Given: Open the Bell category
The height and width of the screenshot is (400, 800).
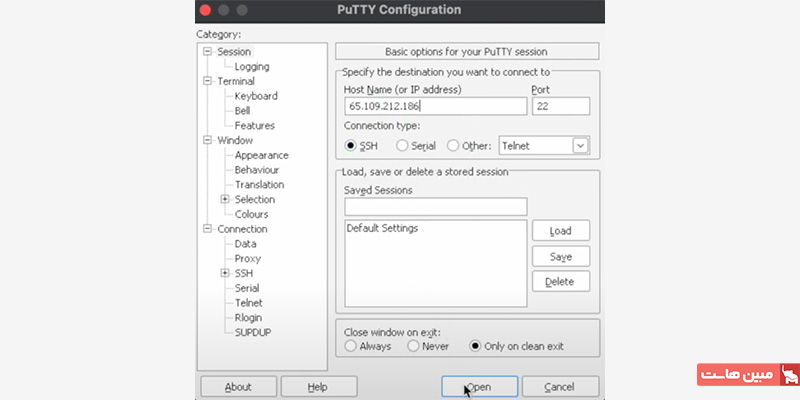Looking at the screenshot, I should (242, 111).
